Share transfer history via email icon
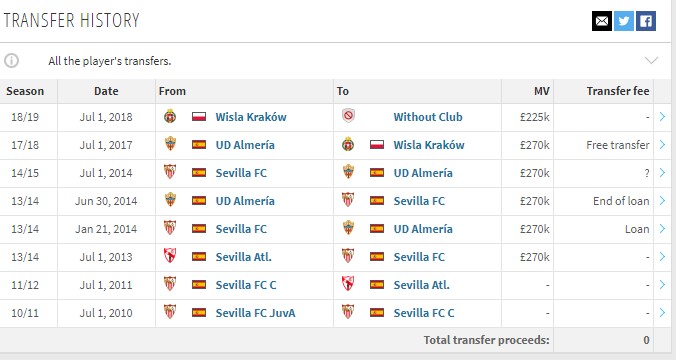 (x=602, y=21)
